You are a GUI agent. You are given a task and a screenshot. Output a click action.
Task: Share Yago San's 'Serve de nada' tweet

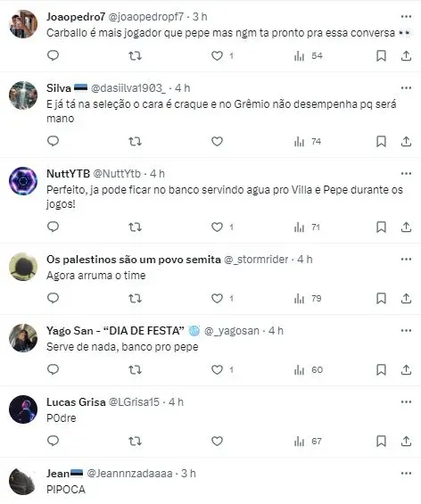(406, 370)
